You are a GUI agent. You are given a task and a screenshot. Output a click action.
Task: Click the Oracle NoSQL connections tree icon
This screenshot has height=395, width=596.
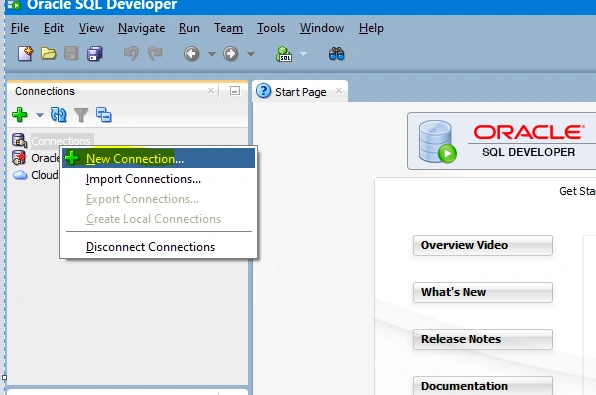tap(19, 158)
